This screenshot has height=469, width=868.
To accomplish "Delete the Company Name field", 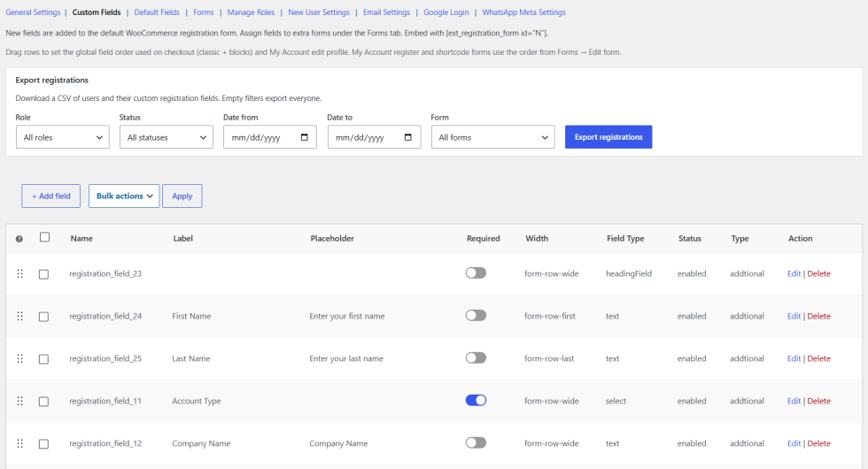I will [x=818, y=443].
